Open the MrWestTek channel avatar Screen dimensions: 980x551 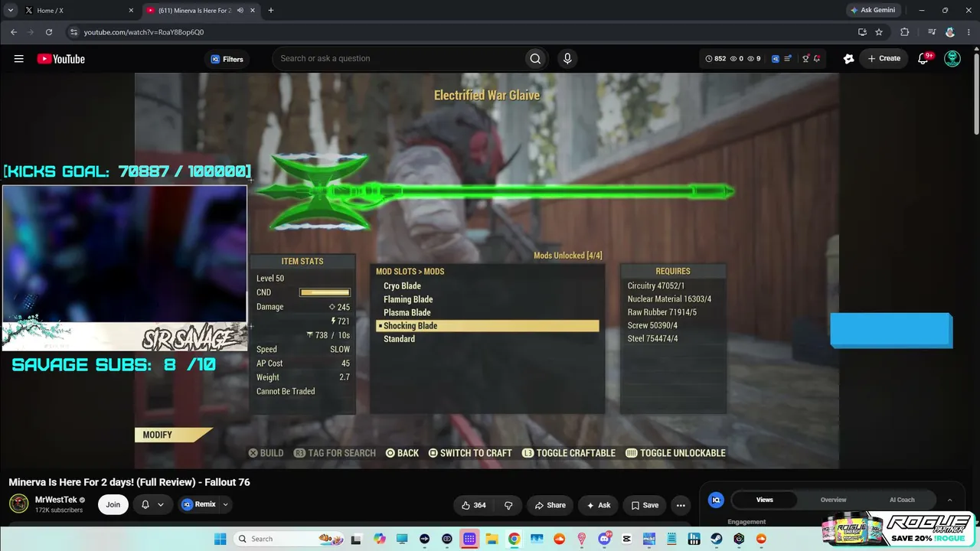[x=18, y=504]
